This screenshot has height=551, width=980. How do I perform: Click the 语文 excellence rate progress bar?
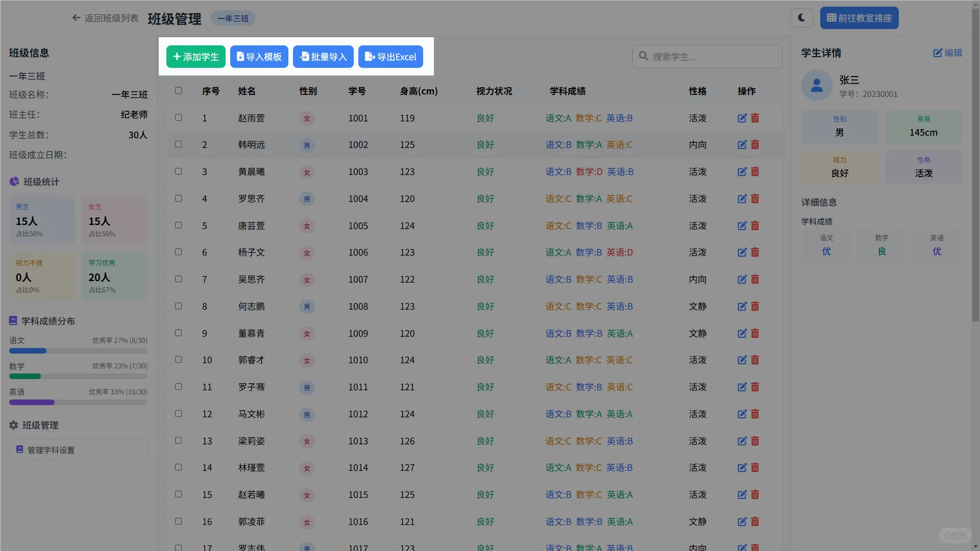coord(78,351)
